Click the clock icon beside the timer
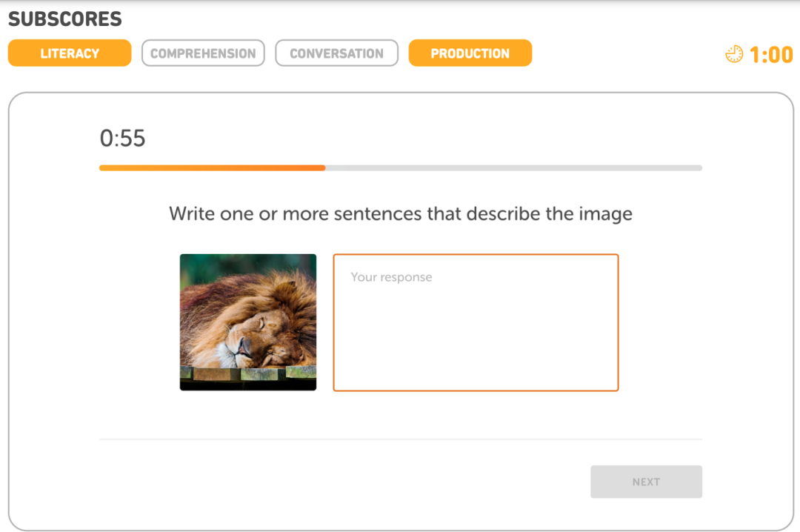This screenshot has height=532, width=800. click(734, 54)
